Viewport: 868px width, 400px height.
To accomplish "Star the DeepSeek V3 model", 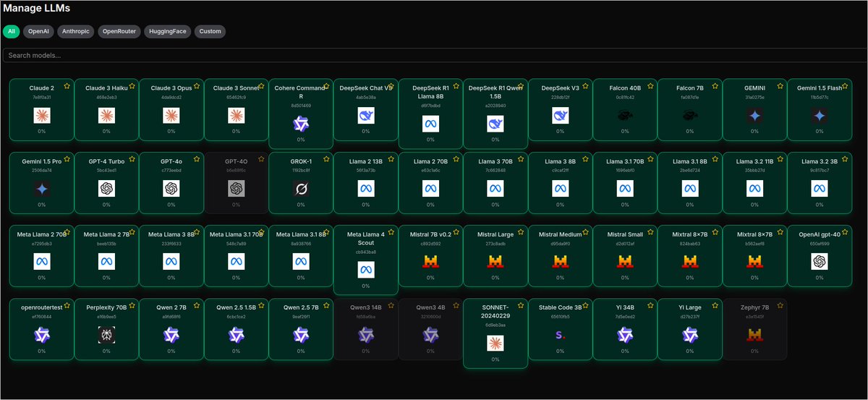I will 585,85.
